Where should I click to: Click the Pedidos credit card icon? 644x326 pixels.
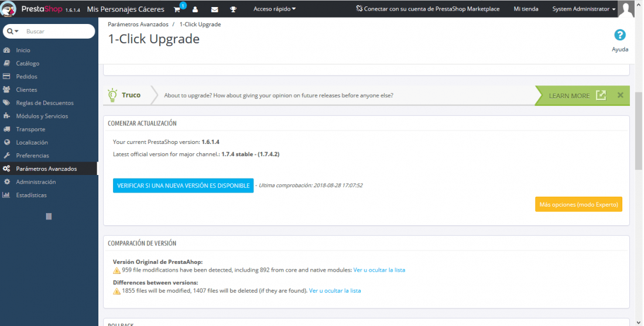tap(6, 76)
